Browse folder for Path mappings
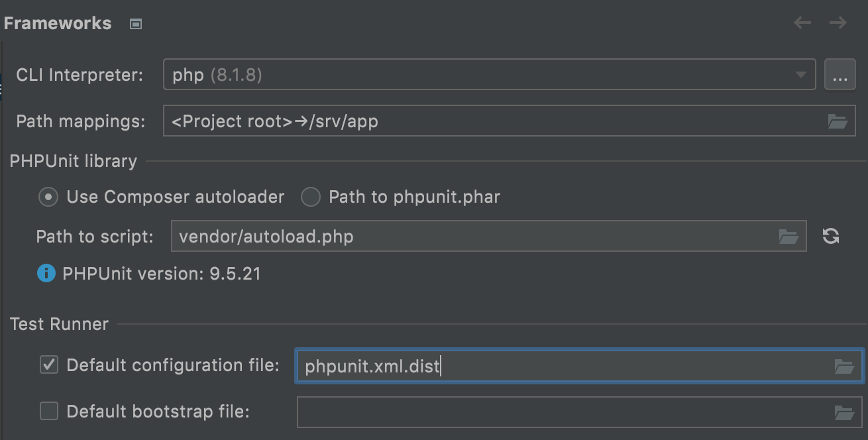The image size is (868, 440). [x=838, y=122]
